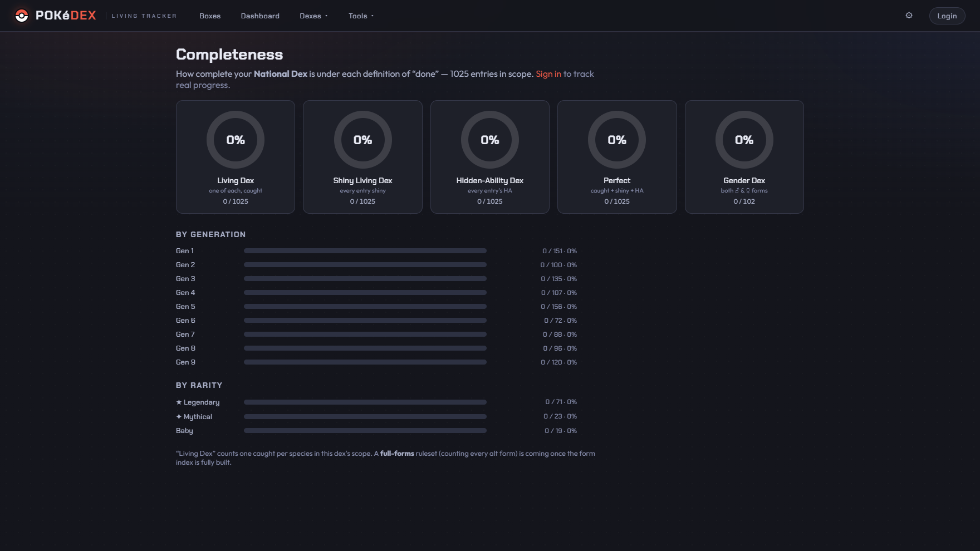980x551 pixels.
Task: Click the '0 / 71 · 0%' Legendary value
Action: click(561, 402)
